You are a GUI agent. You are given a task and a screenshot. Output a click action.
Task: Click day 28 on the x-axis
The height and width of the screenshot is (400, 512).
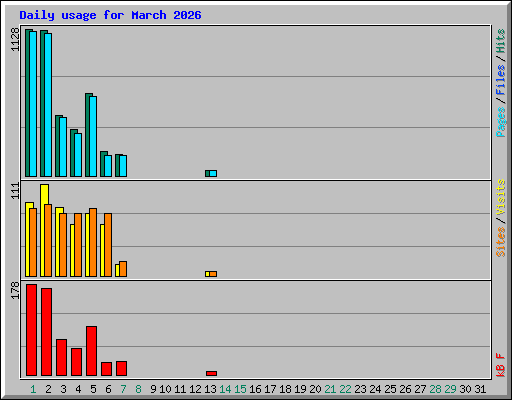click(435, 389)
